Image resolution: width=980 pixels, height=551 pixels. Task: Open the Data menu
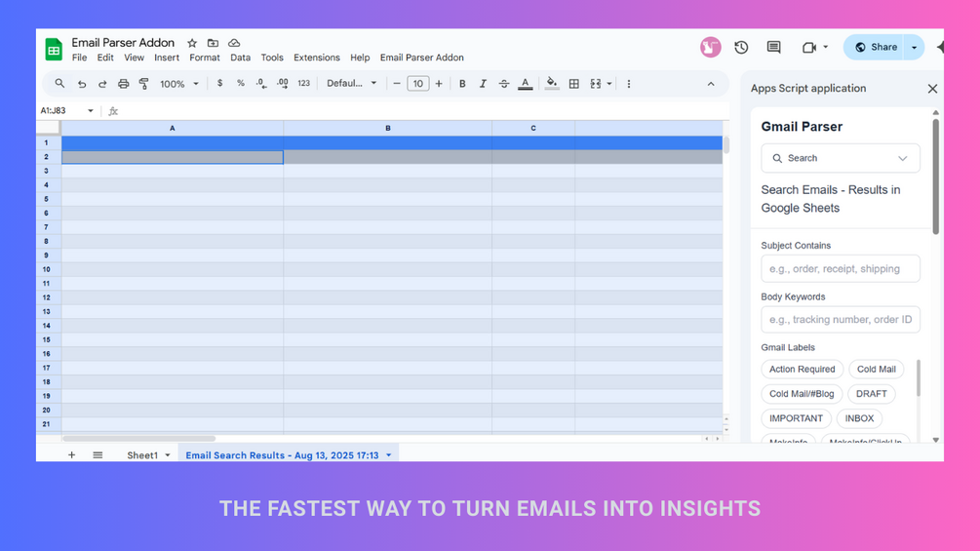(x=240, y=58)
